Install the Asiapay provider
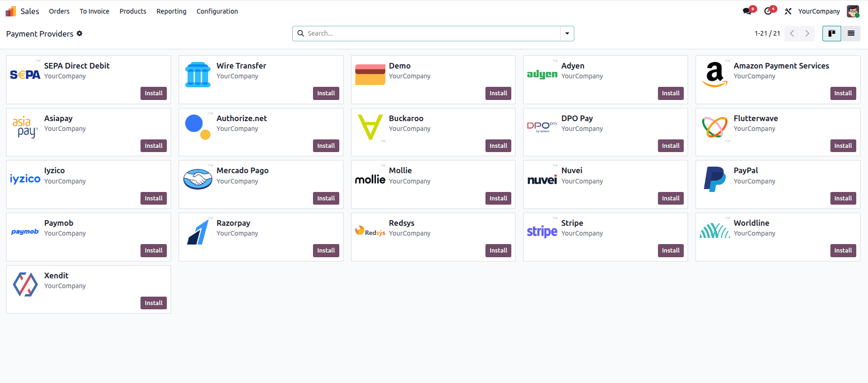The width and height of the screenshot is (868, 383). click(x=154, y=146)
